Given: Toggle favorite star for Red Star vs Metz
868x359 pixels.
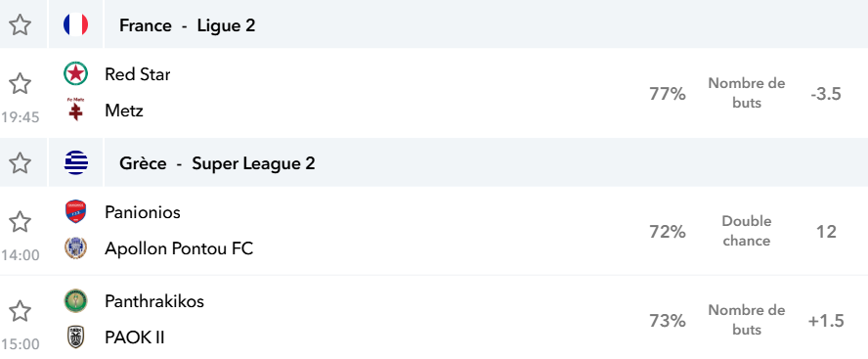Looking at the screenshot, I should (21, 84).
